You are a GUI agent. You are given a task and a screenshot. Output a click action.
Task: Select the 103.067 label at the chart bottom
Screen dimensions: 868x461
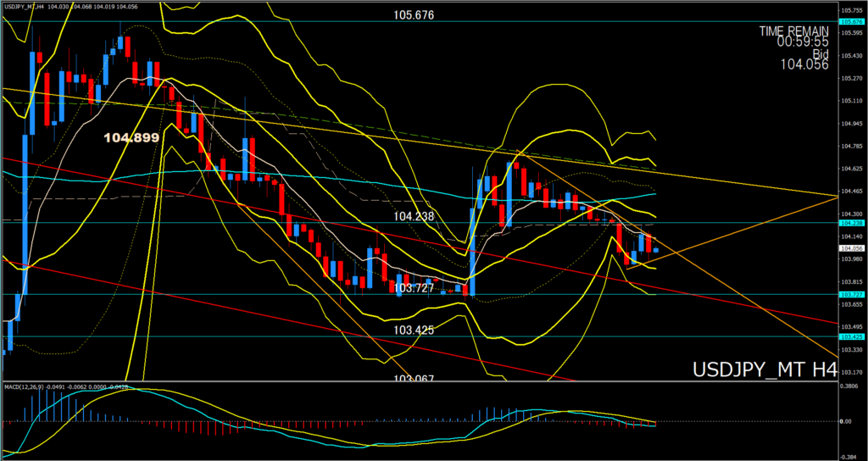[x=414, y=379]
